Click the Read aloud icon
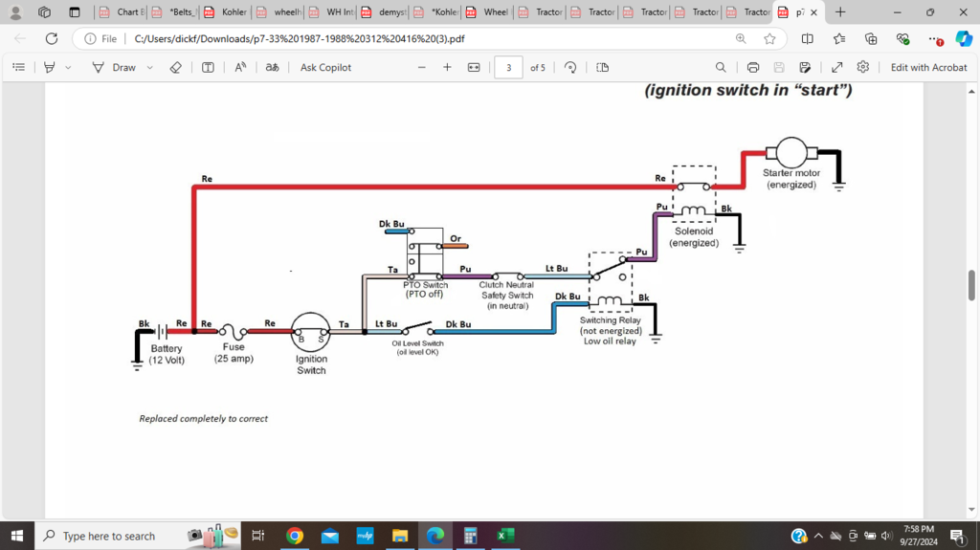980x550 pixels. (240, 68)
